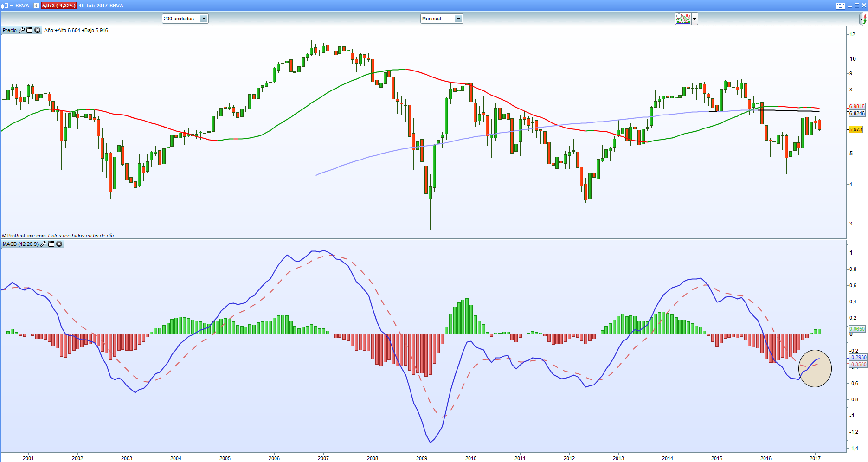The width and height of the screenshot is (868, 462).
Task: Open MACD indicator settings wrench
Action: point(44,244)
